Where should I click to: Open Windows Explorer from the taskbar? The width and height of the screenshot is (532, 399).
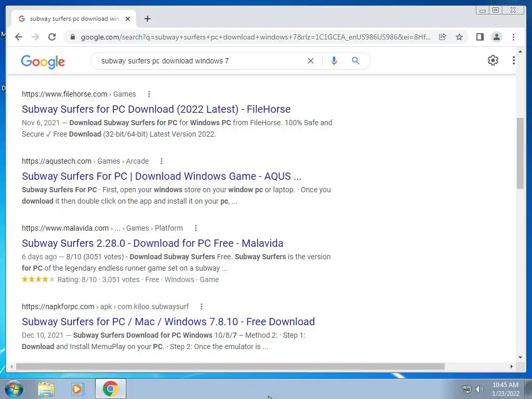pos(46,389)
